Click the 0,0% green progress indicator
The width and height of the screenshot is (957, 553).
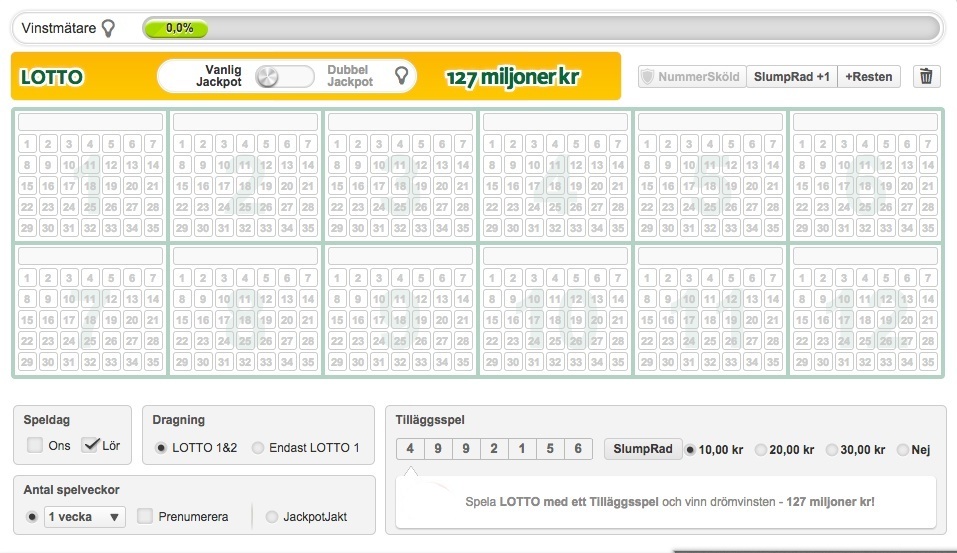[x=176, y=28]
